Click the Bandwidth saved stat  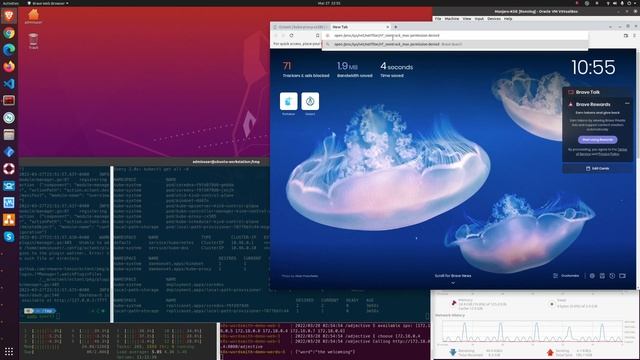pyautogui.click(x=354, y=69)
